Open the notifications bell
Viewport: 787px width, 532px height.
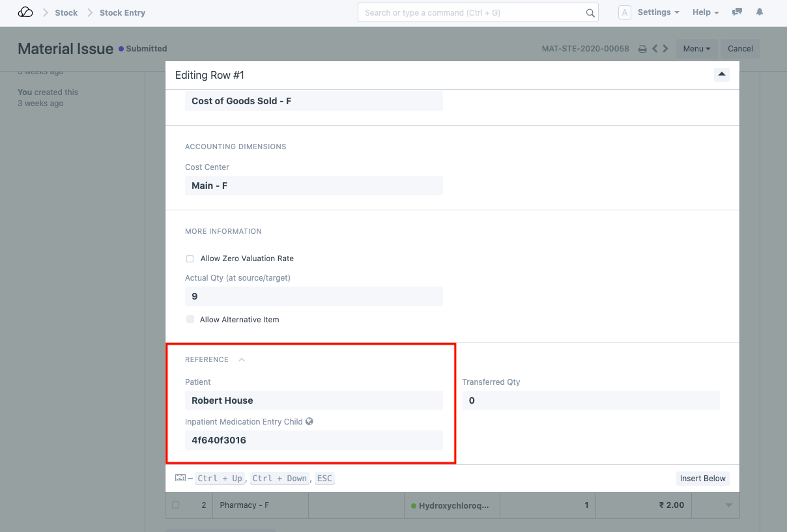pos(760,12)
